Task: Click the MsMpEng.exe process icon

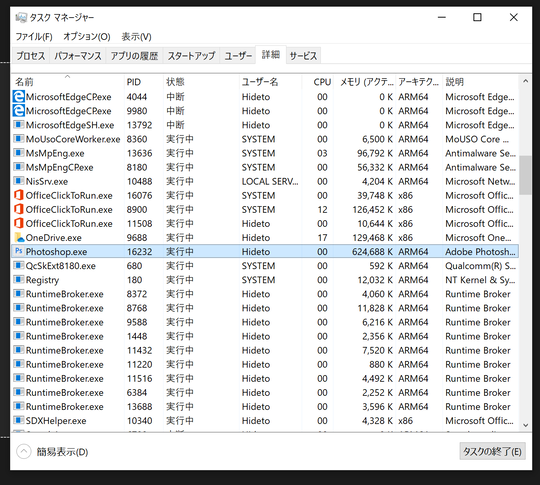Action: click(x=19, y=153)
